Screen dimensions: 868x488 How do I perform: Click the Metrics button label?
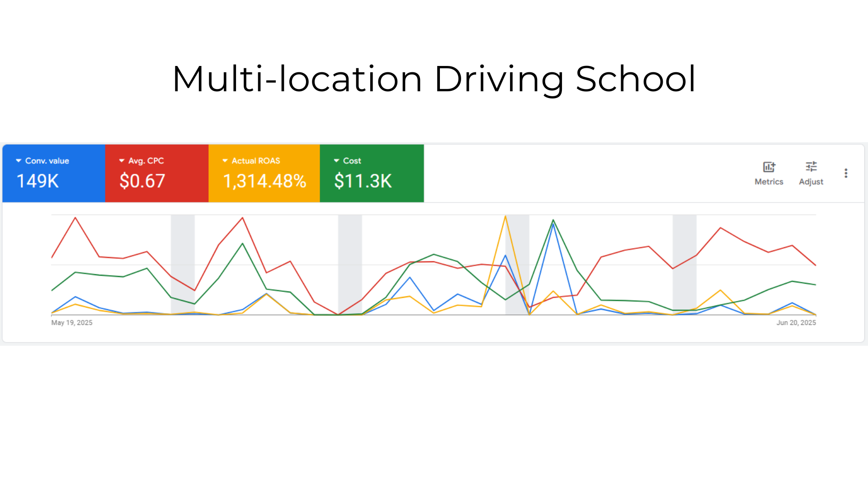point(769,182)
